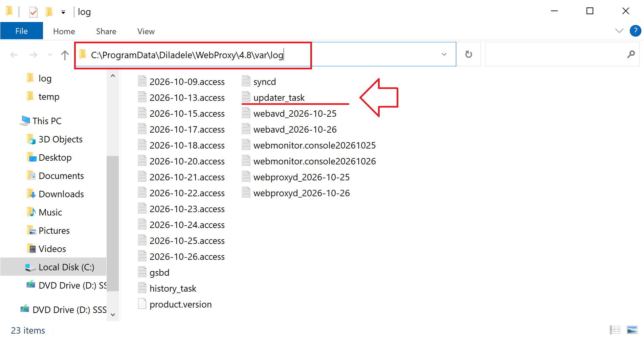Click inside the address bar path

[187, 55]
